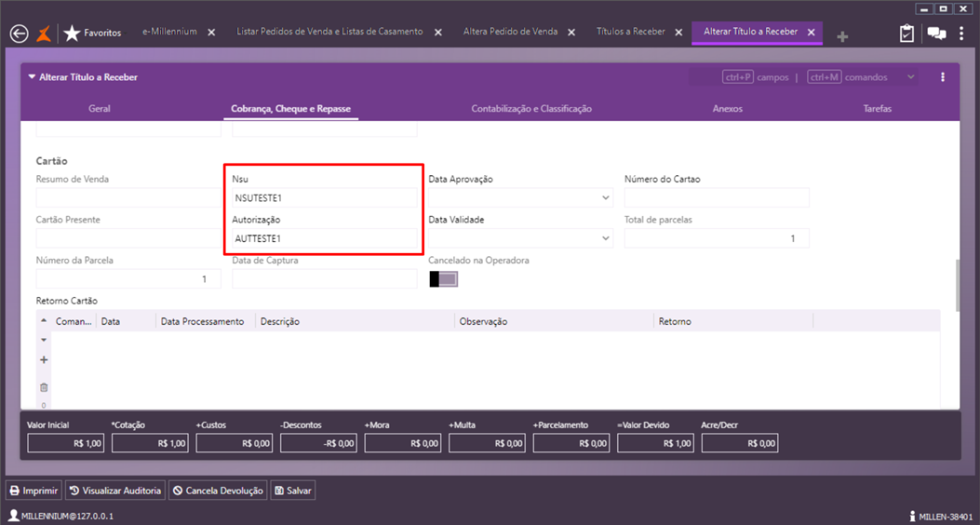Click the form vertical scrollbar
The image size is (980, 525).
click(956, 286)
